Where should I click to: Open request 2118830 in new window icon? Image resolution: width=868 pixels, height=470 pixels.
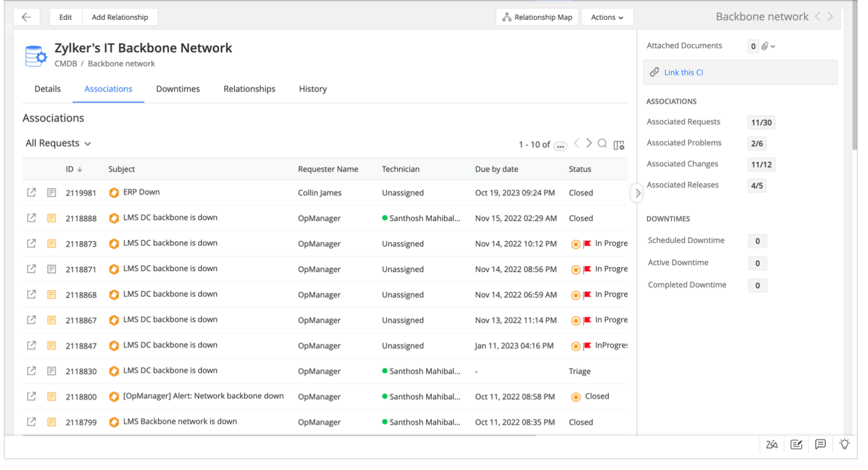(32, 371)
